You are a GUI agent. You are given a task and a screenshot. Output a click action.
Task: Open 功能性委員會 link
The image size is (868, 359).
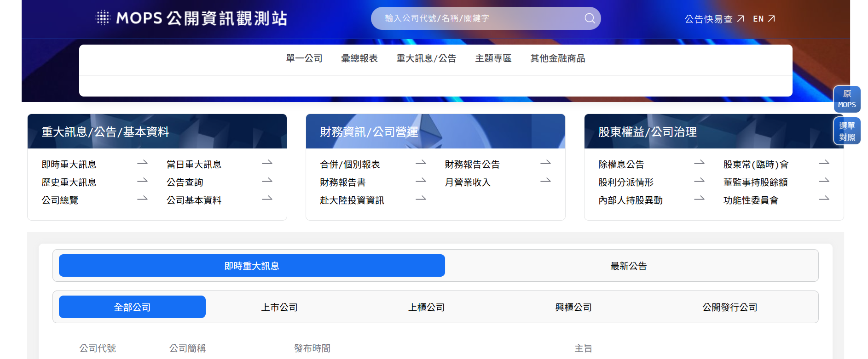(x=751, y=200)
